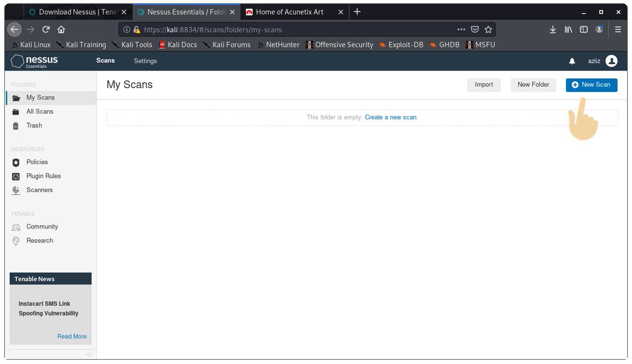Open the Scanners label
This screenshot has width=632, height=364.
pyautogui.click(x=39, y=190)
